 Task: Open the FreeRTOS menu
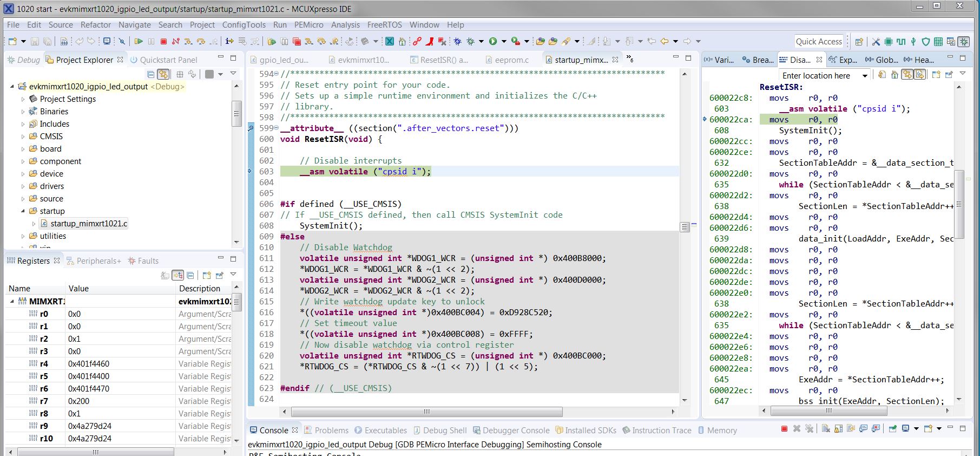tap(384, 25)
